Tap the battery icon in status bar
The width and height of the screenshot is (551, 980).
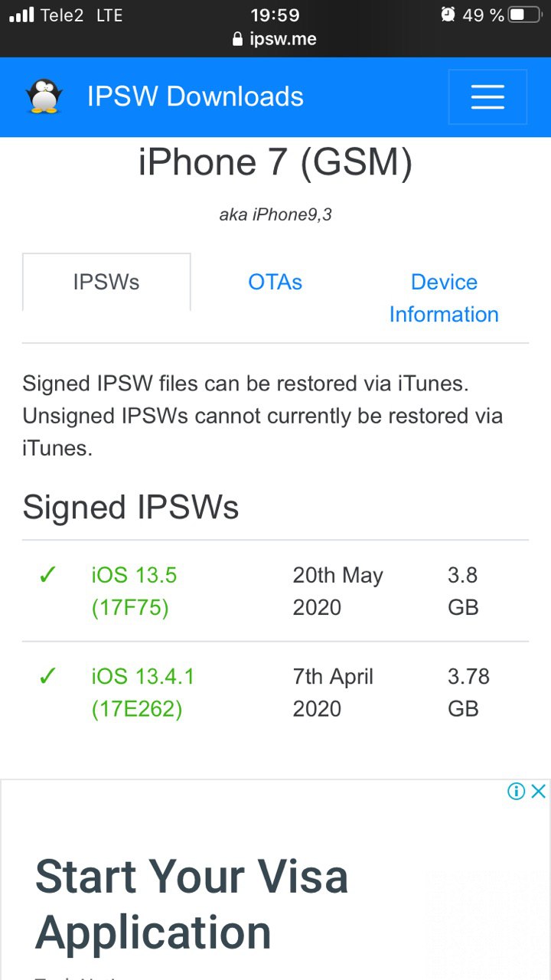(525, 15)
